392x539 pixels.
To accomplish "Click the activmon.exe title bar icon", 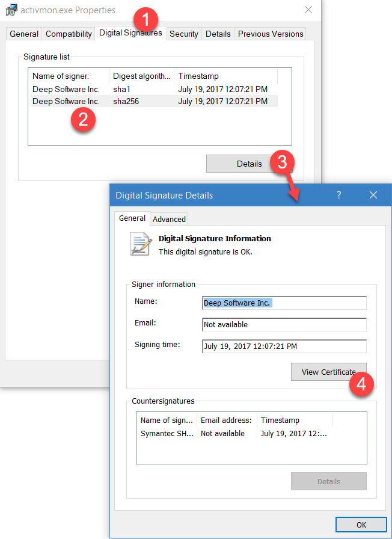I will [11, 10].
